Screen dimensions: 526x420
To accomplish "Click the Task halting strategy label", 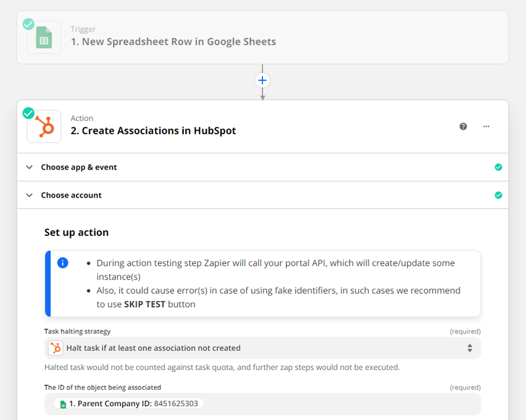I will (x=77, y=331).
